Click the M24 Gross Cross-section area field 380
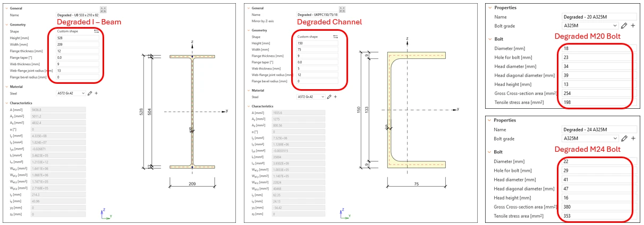The width and height of the screenshot is (644, 225). [x=599, y=206]
